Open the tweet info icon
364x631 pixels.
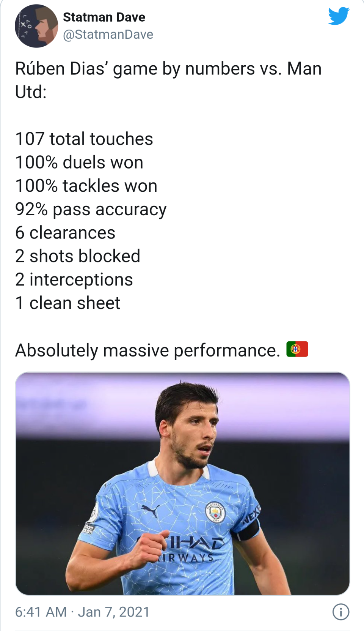click(340, 612)
